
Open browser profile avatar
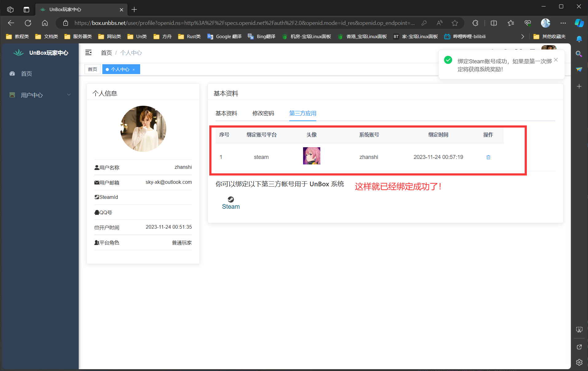(546, 23)
